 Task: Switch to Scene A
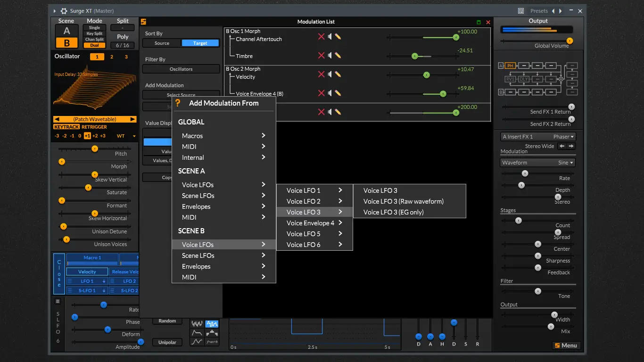[67, 31]
